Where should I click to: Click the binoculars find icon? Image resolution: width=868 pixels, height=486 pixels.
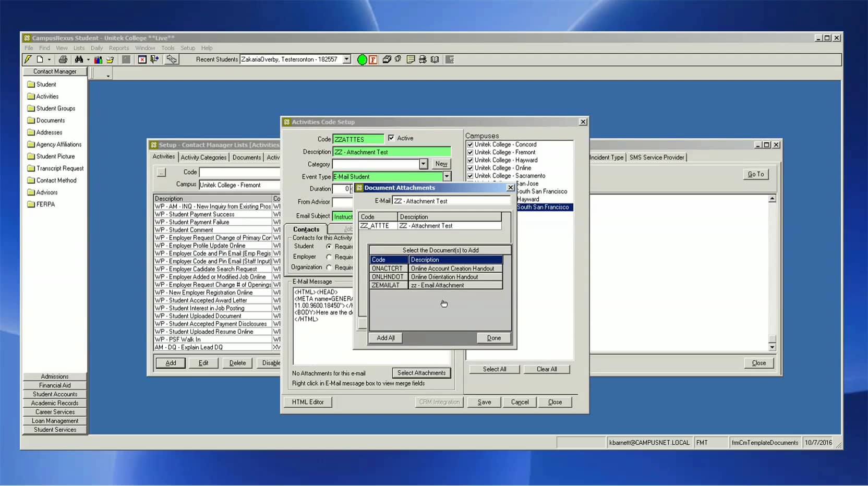click(x=79, y=59)
